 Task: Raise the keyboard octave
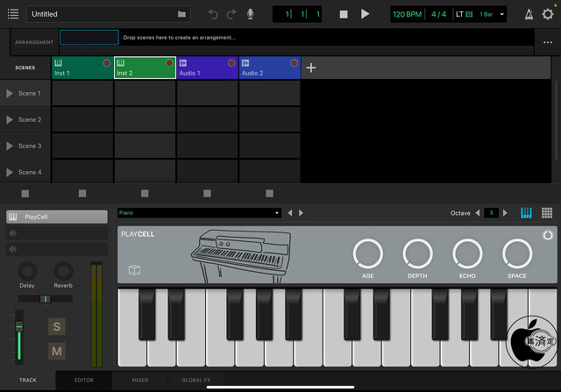point(505,213)
